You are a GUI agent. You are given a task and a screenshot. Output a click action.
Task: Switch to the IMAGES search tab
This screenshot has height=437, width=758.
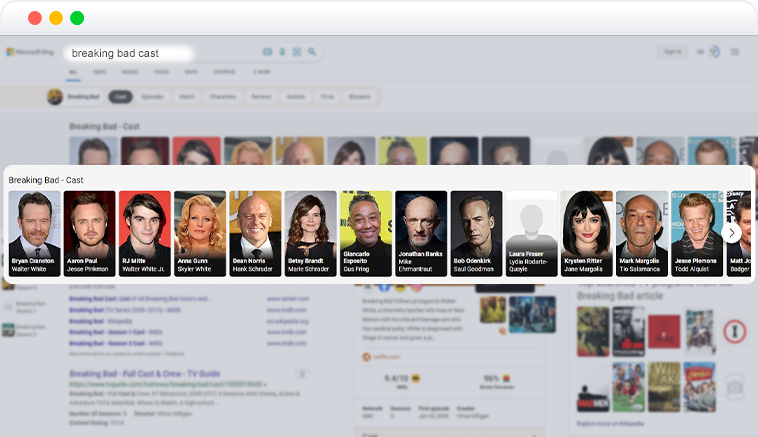[x=130, y=72]
